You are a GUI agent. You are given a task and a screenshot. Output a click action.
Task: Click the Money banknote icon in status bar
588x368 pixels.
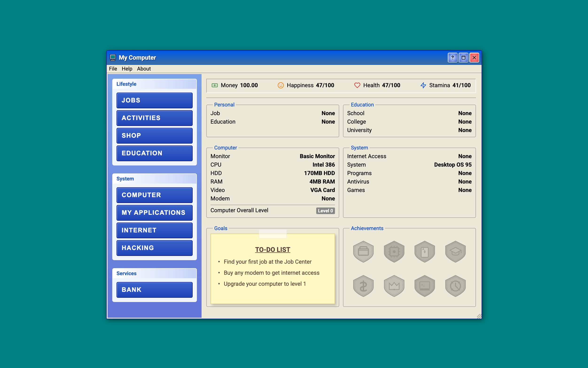point(214,85)
